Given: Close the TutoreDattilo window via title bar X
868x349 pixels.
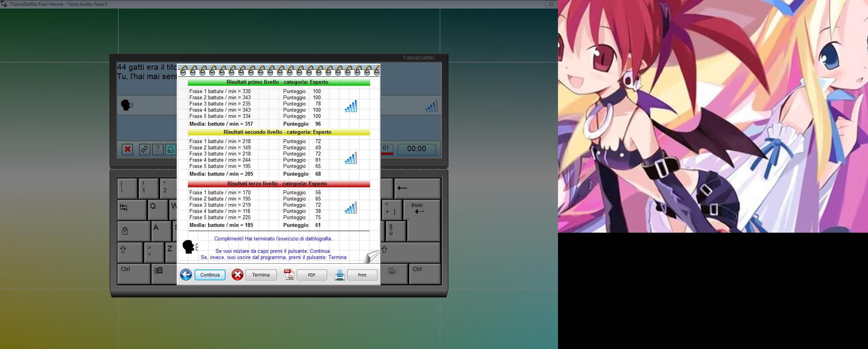Looking at the screenshot, I should (x=551, y=4).
